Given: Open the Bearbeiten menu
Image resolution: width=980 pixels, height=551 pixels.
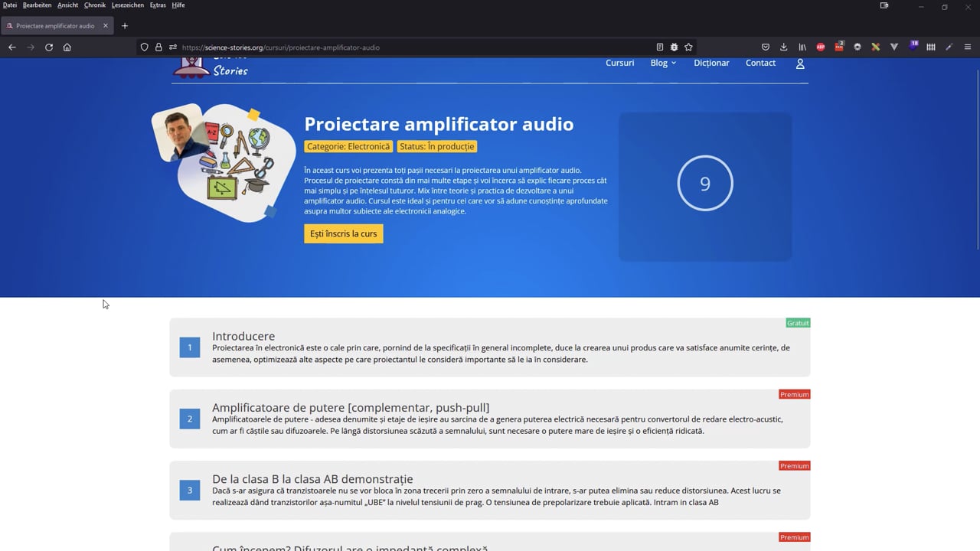Looking at the screenshot, I should (x=37, y=5).
